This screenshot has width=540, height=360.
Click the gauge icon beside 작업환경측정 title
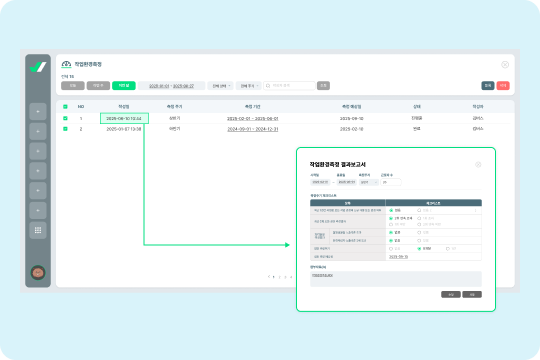point(66,64)
